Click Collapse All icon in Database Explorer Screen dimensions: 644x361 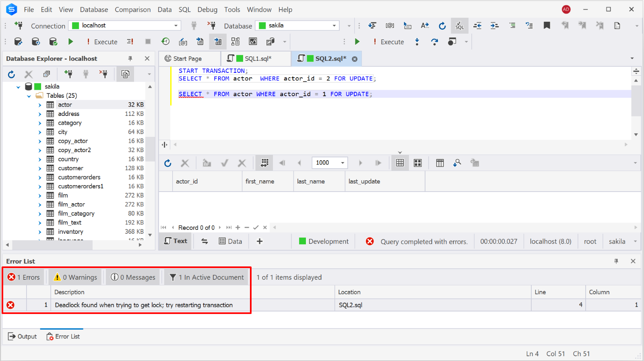coord(46,74)
